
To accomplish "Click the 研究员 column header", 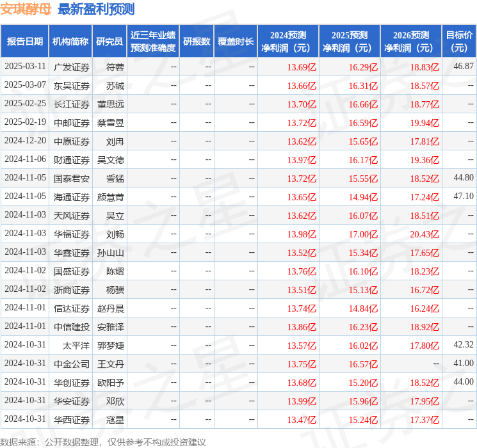I will (109, 42).
